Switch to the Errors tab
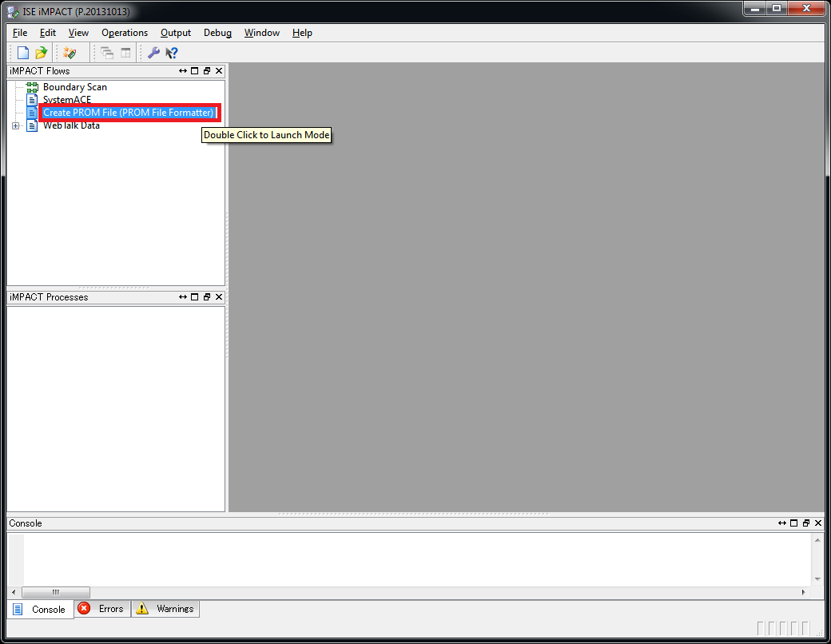This screenshot has height=644, width=831. tap(101, 609)
